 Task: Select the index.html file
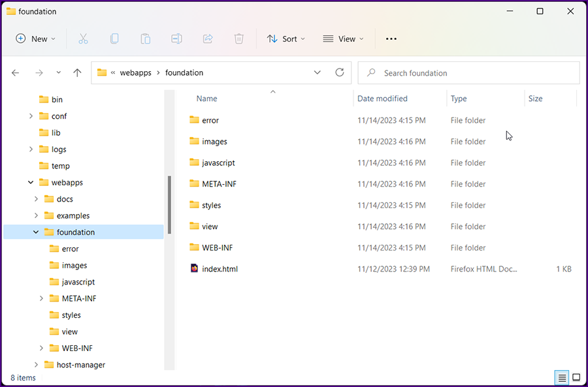220,269
